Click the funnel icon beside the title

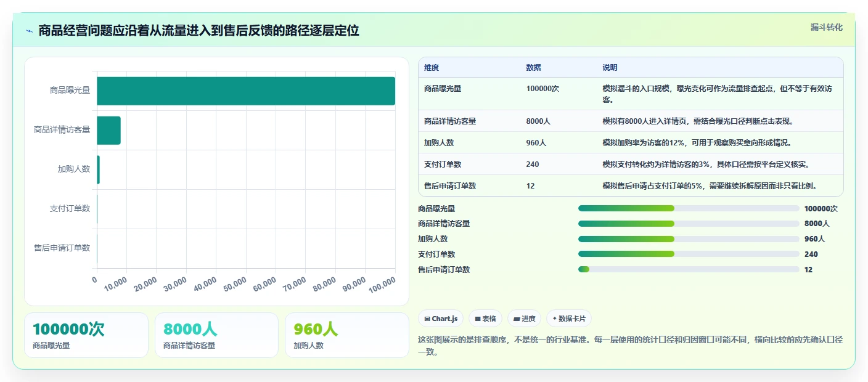pos(30,31)
